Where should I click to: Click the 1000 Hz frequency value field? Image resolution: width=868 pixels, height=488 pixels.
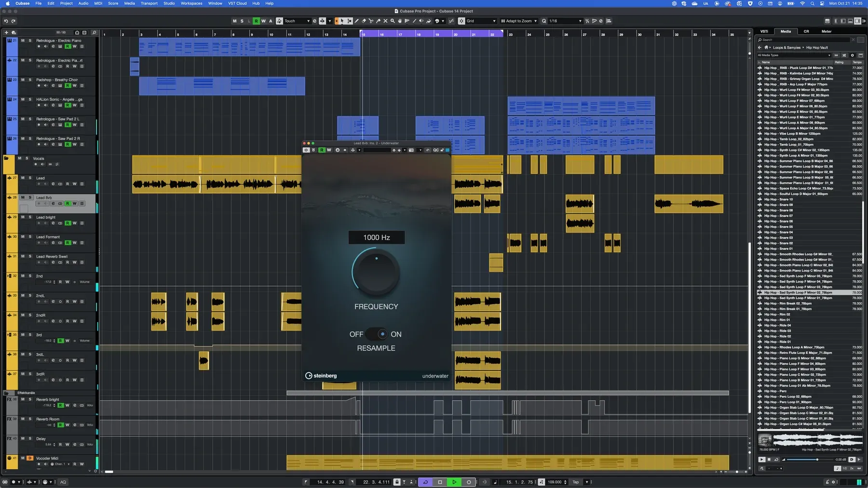point(377,237)
